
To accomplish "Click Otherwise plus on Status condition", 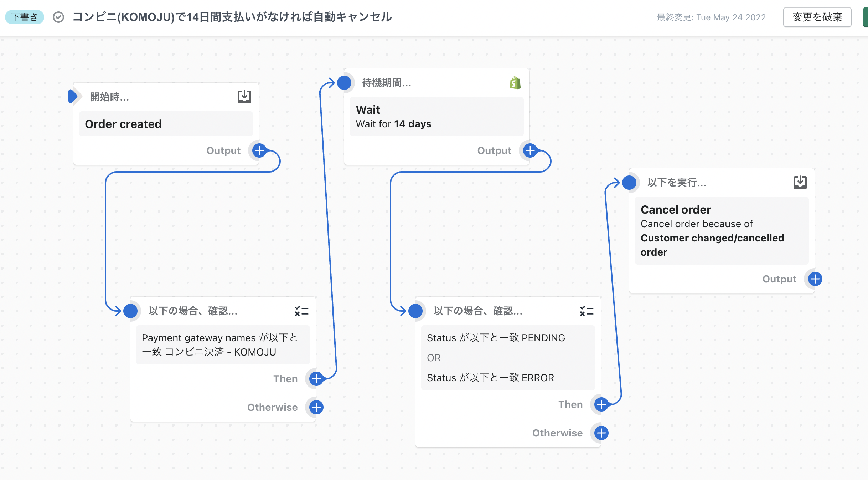I will point(601,433).
